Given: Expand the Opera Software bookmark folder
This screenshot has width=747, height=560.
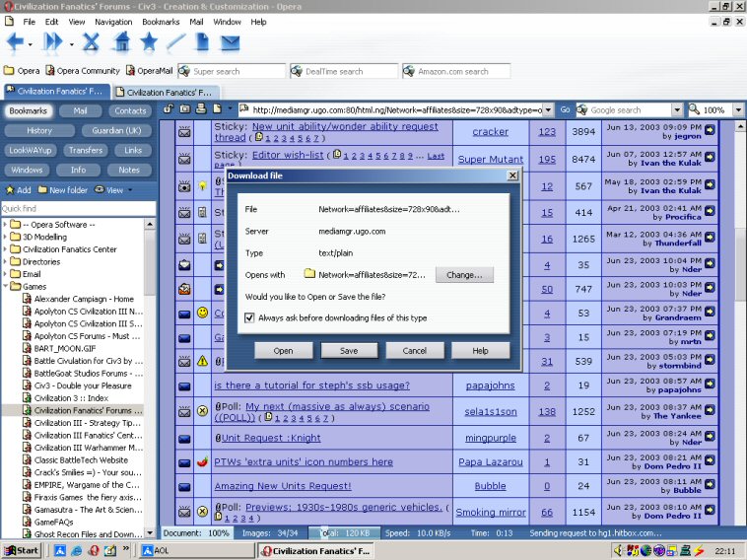Looking at the screenshot, I should click(x=5, y=224).
